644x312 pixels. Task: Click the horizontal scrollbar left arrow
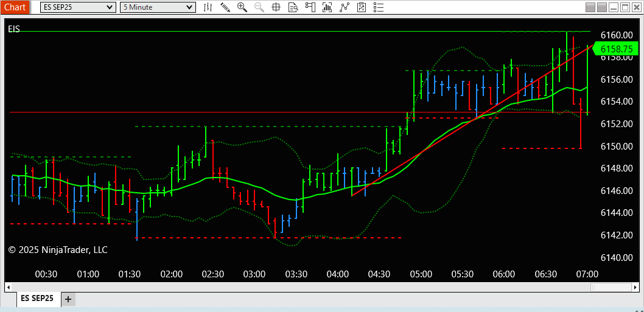pos(8,286)
